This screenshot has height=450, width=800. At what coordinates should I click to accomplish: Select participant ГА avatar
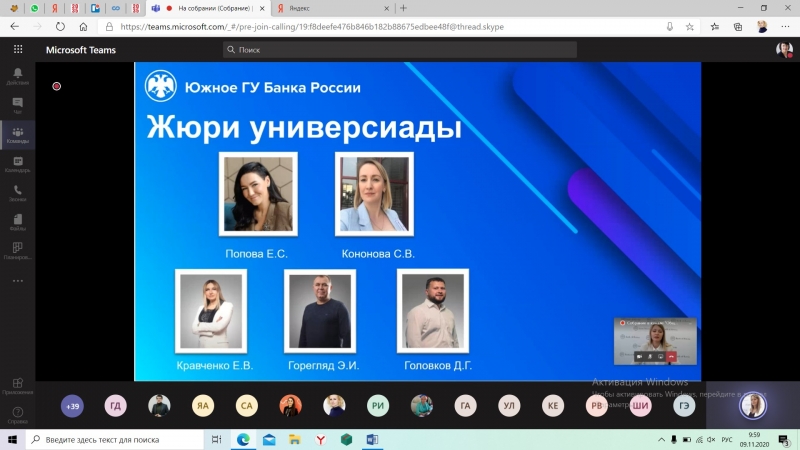tap(465, 406)
